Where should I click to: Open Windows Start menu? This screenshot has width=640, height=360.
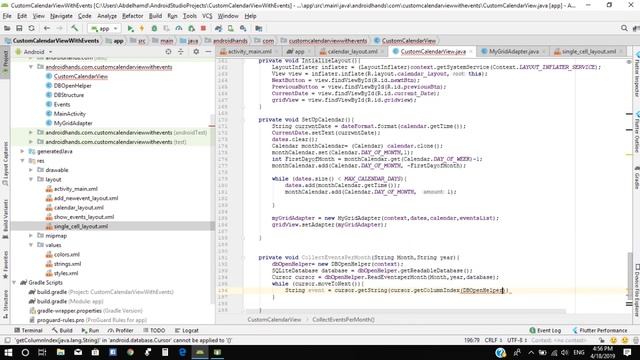click(x=8, y=352)
